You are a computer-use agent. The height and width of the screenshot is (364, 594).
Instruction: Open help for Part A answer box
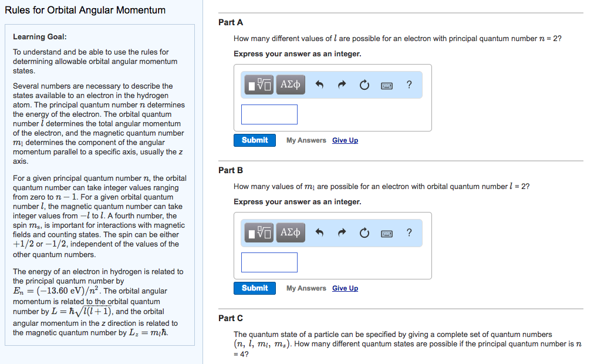pos(409,85)
